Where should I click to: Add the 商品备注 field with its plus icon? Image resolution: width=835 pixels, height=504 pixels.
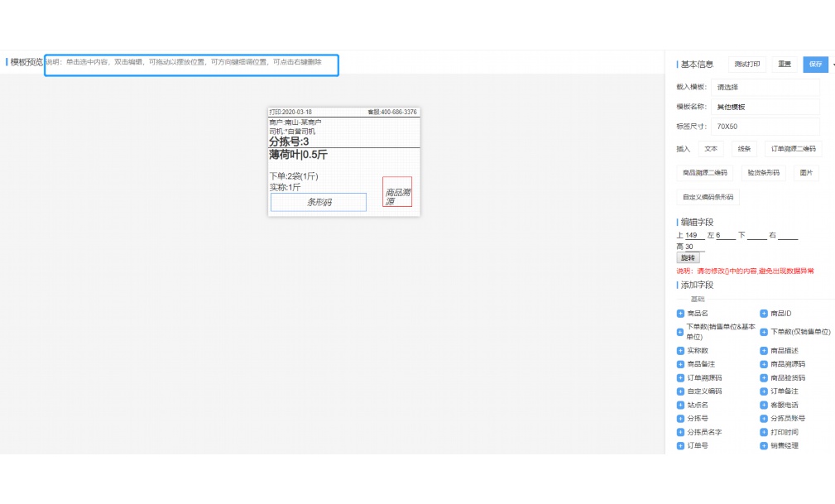(x=680, y=364)
